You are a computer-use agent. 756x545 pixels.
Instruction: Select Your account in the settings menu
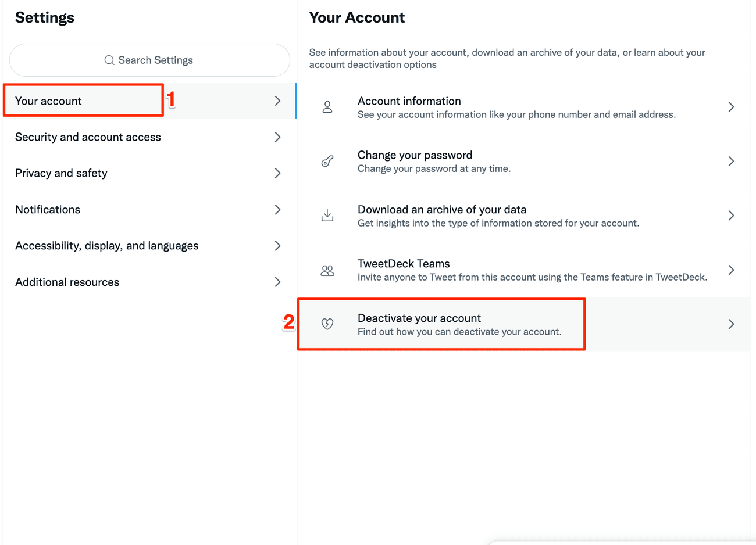pyautogui.click(x=49, y=101)
